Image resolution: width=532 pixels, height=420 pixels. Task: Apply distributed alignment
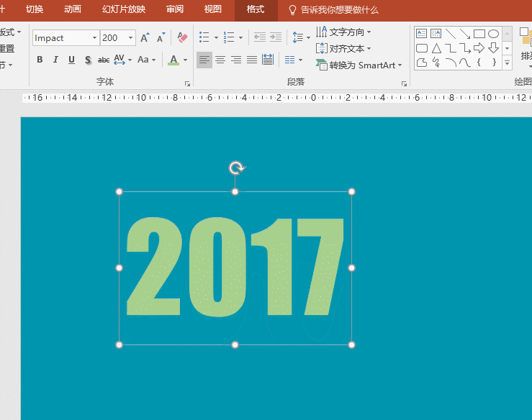268,60
